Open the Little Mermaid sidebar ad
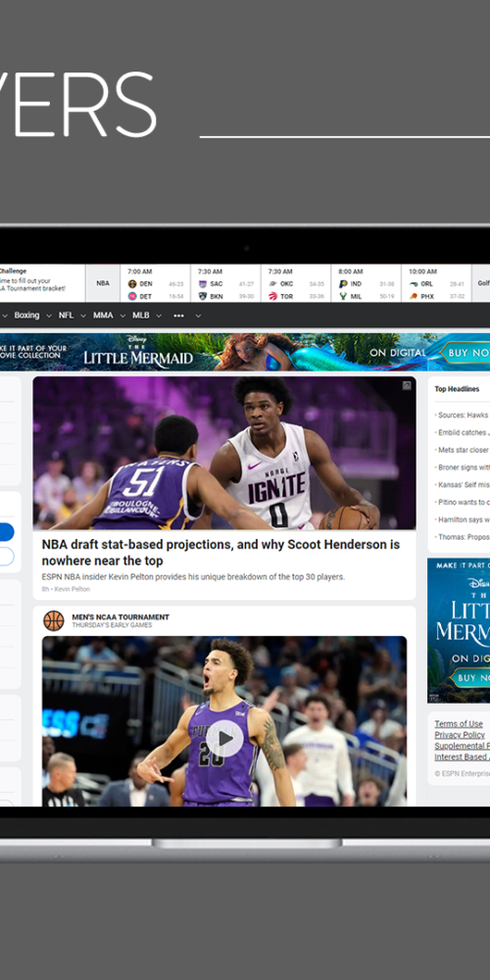The image size is (490, 980). [459, 630]
